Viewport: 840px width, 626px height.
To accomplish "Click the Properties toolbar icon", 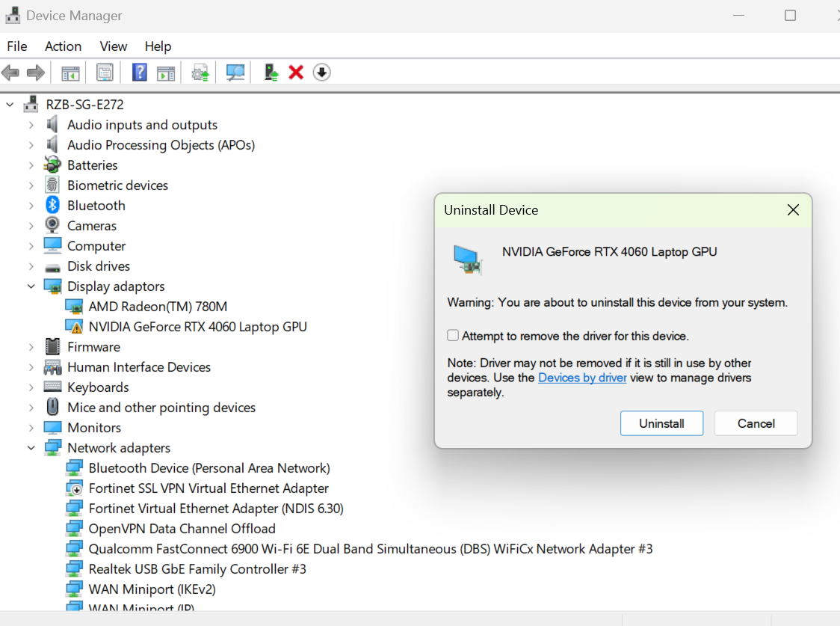I will tap(105, 73).
